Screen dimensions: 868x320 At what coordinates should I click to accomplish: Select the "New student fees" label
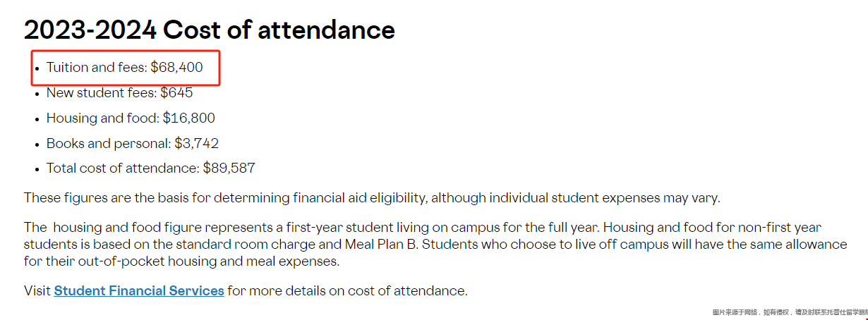[x=102, y=93]
